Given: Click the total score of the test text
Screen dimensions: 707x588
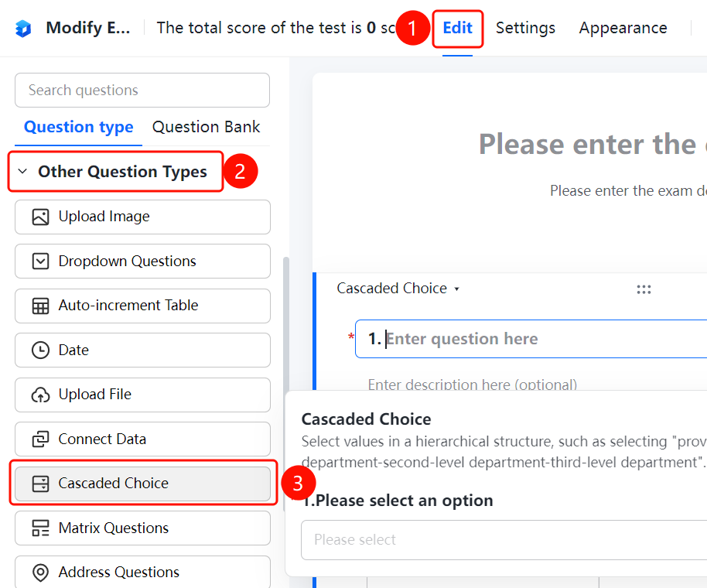Looking at the screenshot, I should pos(276,28).
